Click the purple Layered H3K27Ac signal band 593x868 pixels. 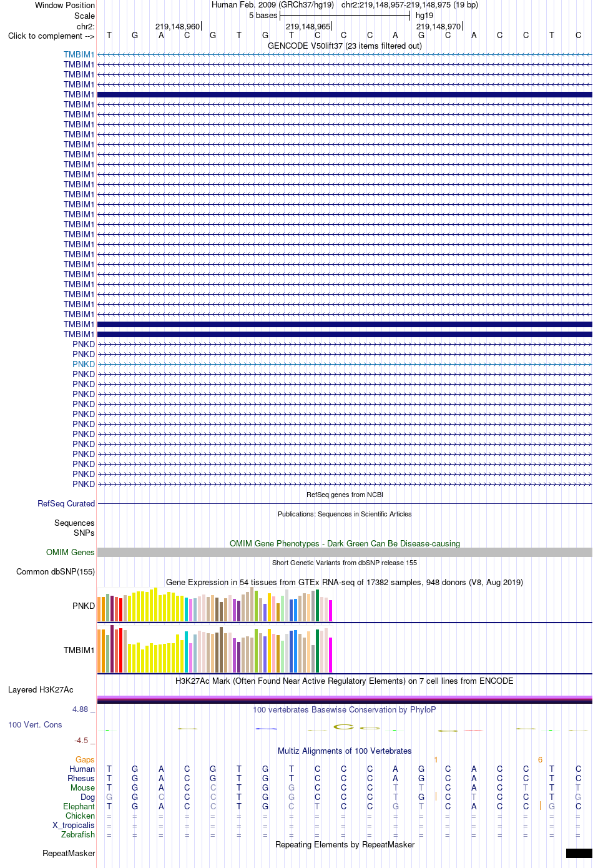(x=345, y=699)
